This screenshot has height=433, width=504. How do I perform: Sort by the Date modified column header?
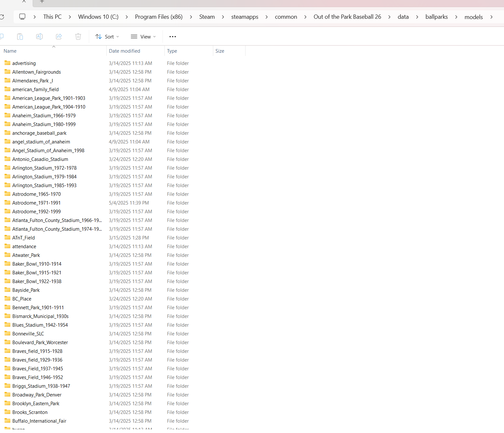point(124,51)
